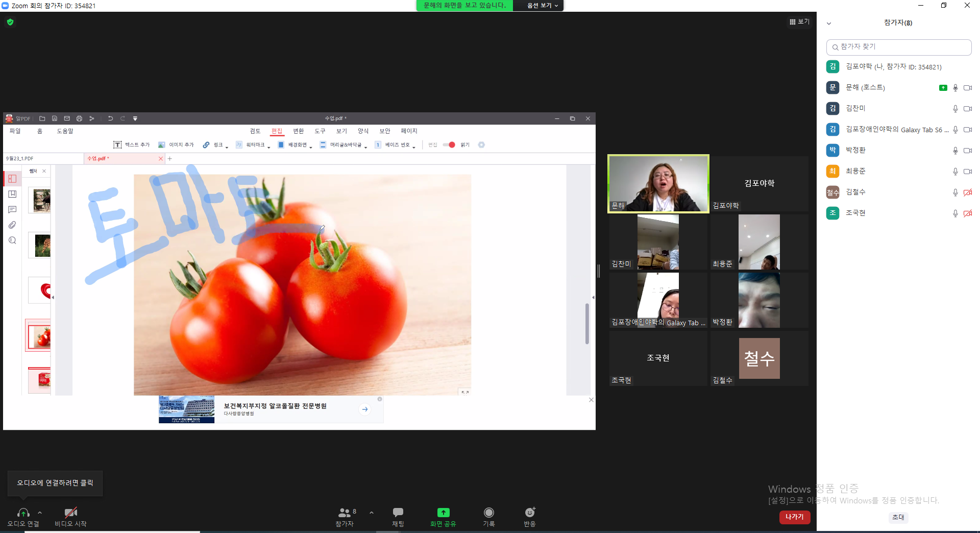Click the save icon in the shared PDF title bar
The width and height of the screenshot is (980, 533).
click(55, 118)
